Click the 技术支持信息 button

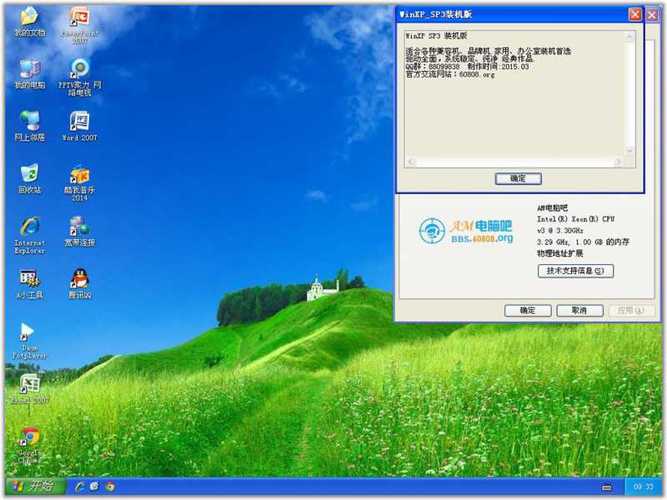click(576, 271)
